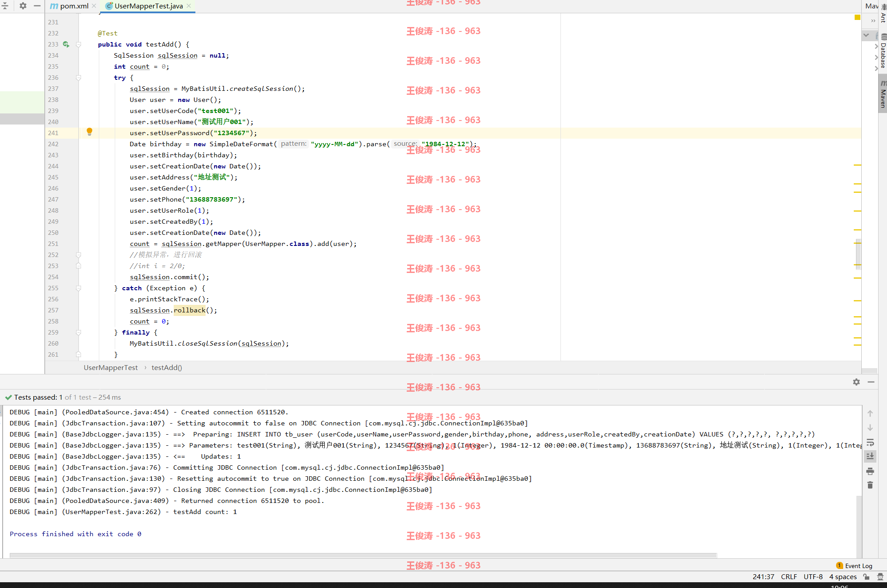Close the pom.xml tab
Screen dimensions: 887x588
94,6
